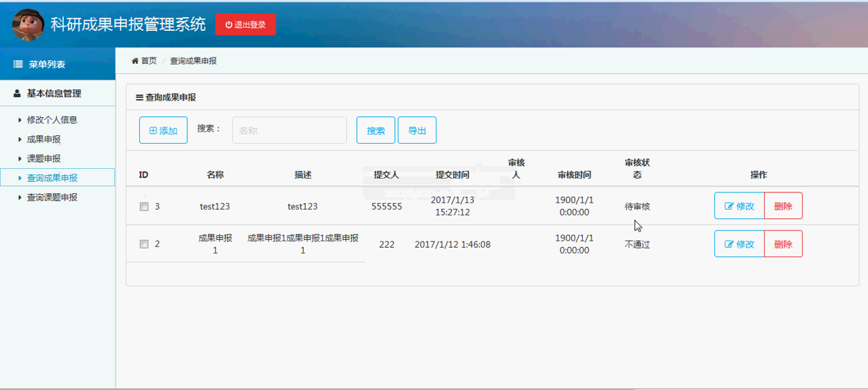Open 修改个人信息 menu item
The image size is (868, 390).
pos(52,120)
